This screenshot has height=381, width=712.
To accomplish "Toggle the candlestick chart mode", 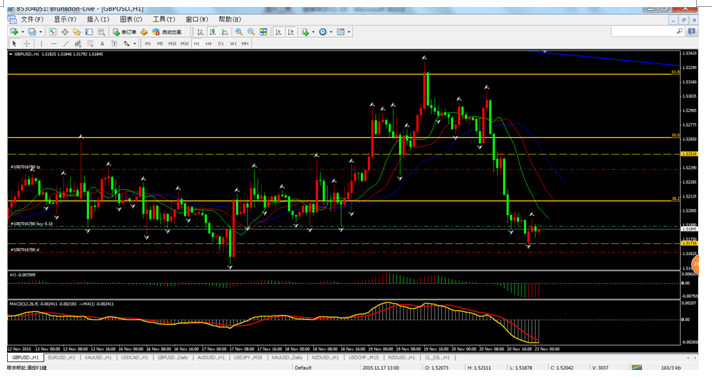I will tap(213, 32).
